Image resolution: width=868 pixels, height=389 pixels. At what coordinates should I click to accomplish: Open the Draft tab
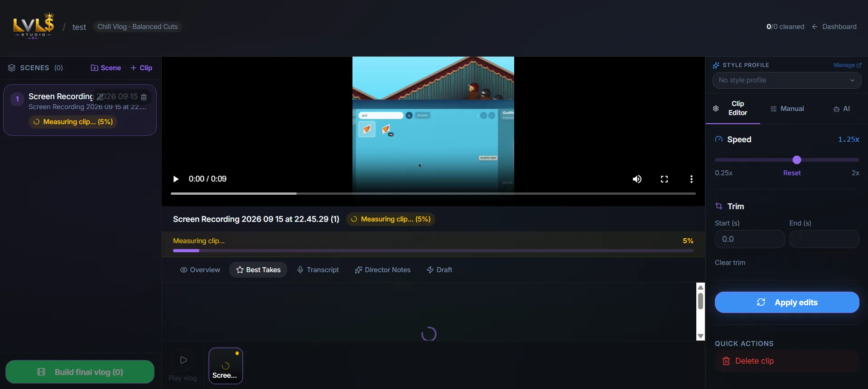click(439, 270)
